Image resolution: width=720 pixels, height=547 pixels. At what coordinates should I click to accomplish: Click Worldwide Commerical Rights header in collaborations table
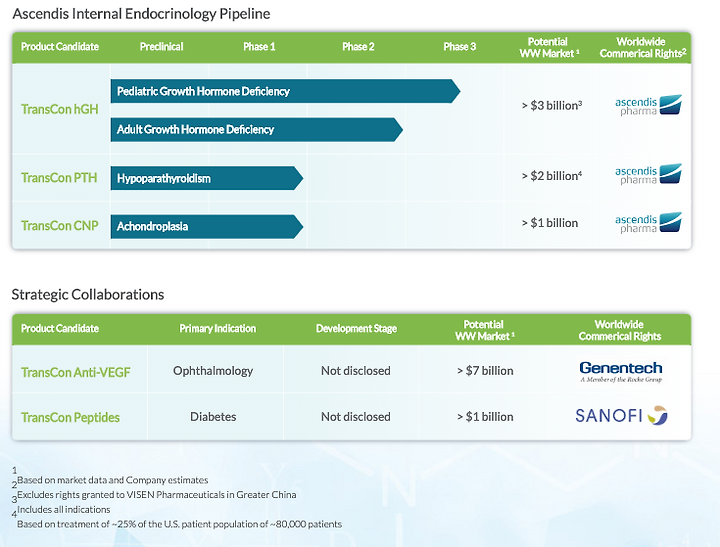[x=620, y=330]
